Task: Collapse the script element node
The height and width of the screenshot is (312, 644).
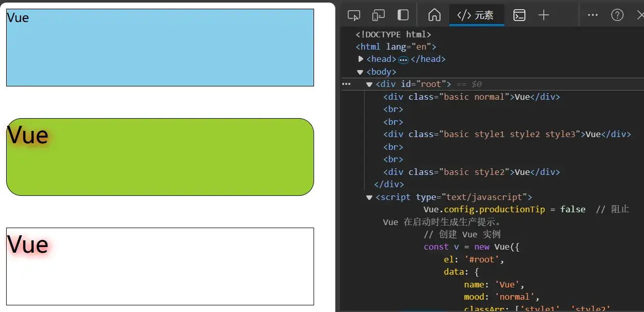Action: point(369,197)
